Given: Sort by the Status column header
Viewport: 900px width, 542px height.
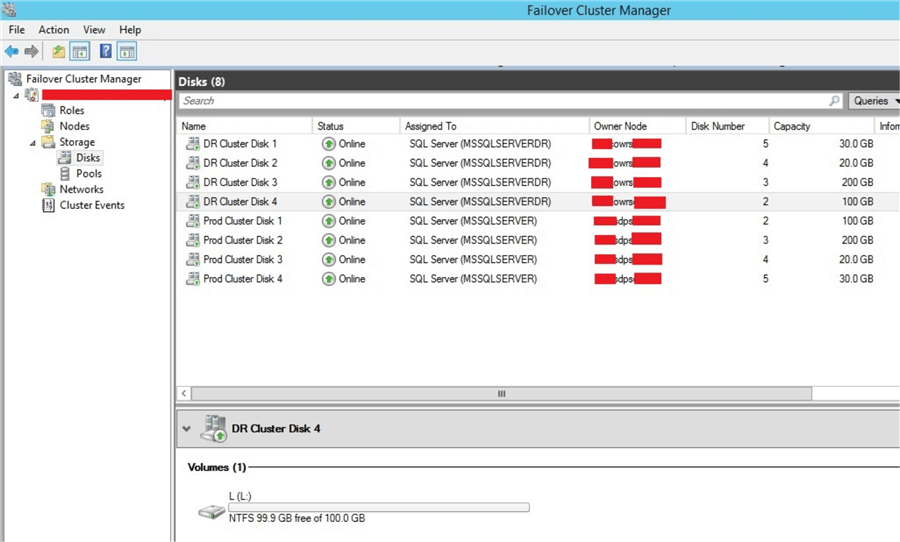Looking at the screenshot, I should click(356, 126).
